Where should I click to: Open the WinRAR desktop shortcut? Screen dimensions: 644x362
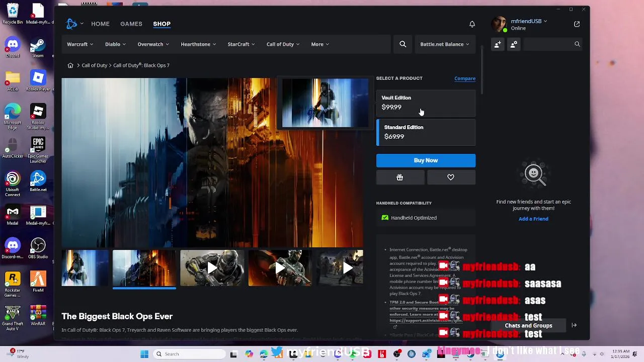(38, 316)
